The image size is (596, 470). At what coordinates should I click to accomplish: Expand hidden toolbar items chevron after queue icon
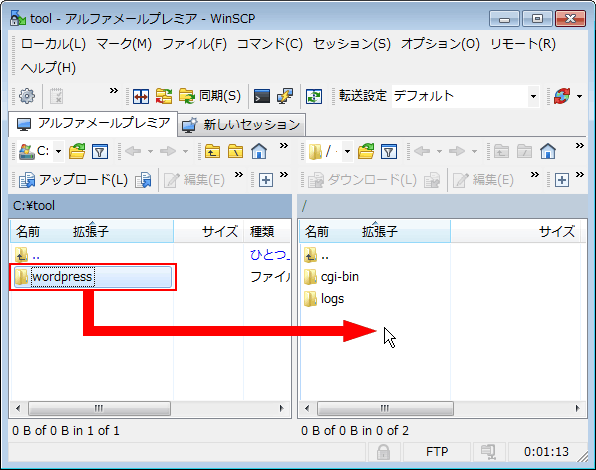click(x=114, y=91)
